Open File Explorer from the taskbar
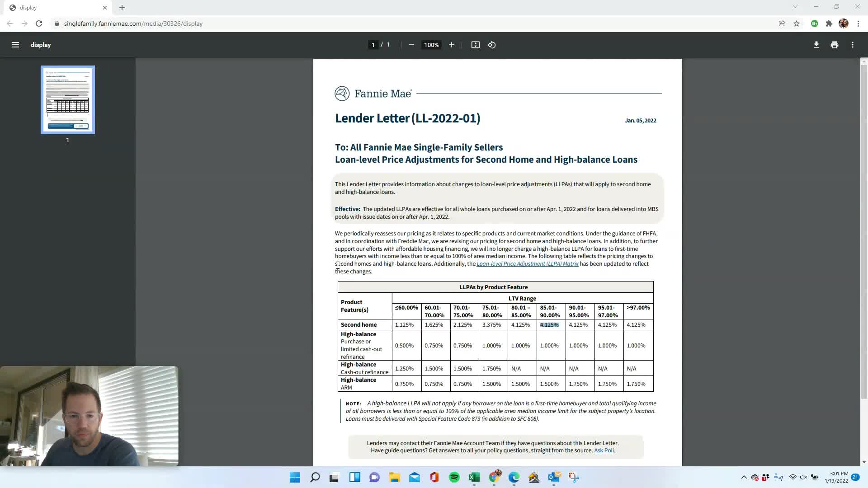 pos(395,477)
